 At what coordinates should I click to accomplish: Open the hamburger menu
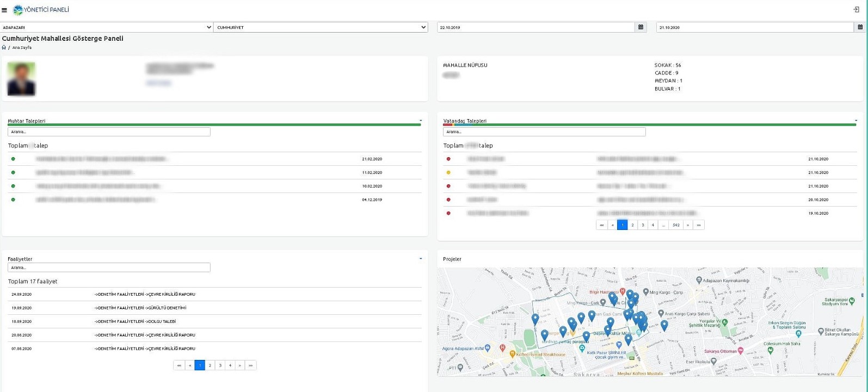coord(4,10)
